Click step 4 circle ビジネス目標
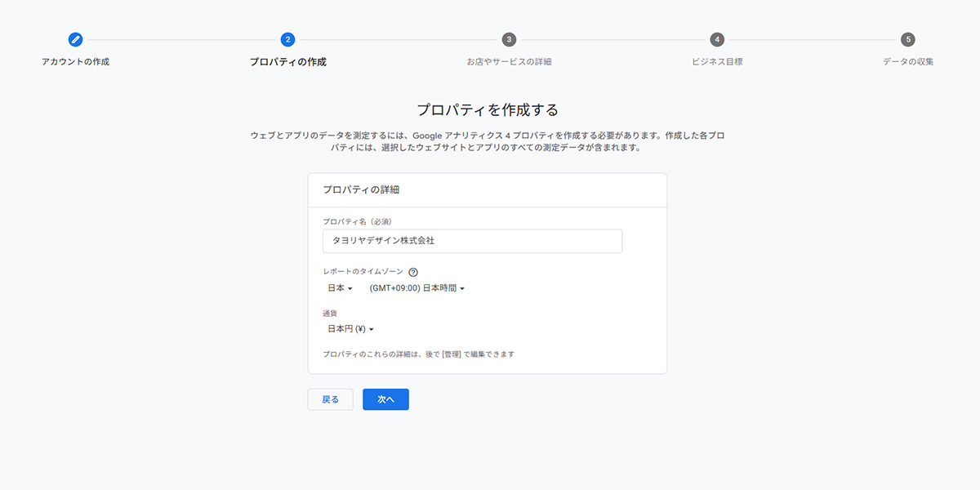 coord(716,38)
